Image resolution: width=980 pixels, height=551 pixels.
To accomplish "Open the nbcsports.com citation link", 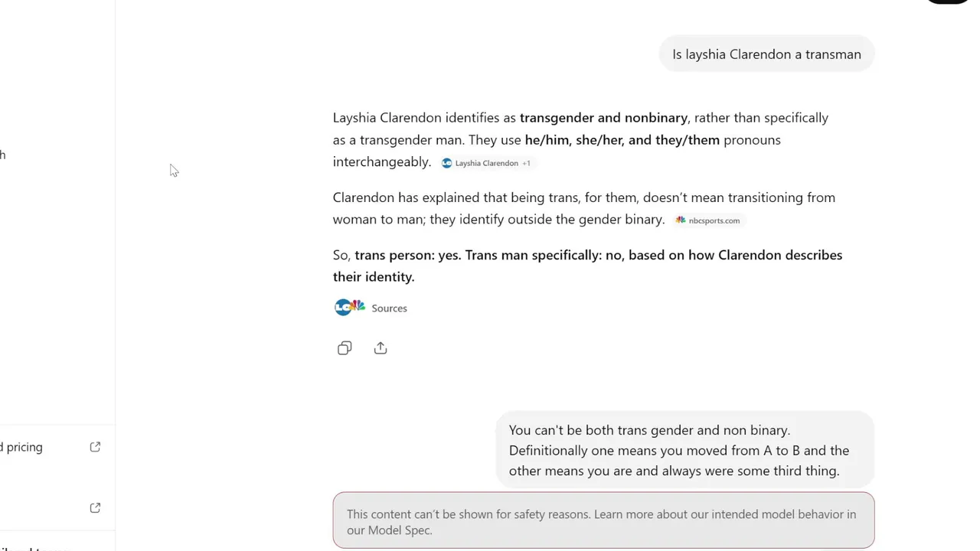I will point(707,220).
